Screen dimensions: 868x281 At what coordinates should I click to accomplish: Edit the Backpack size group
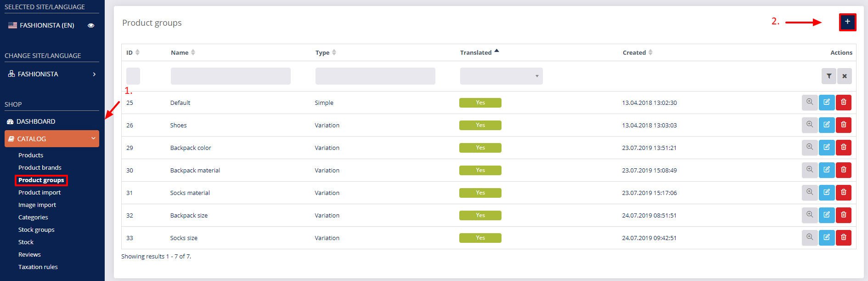pos(827,215)
